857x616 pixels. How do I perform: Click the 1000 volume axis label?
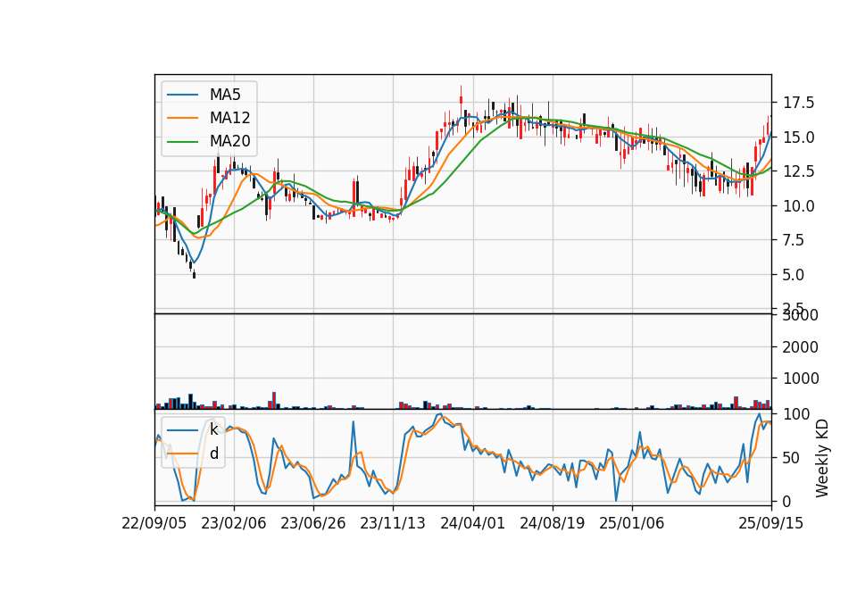[800, 379]
